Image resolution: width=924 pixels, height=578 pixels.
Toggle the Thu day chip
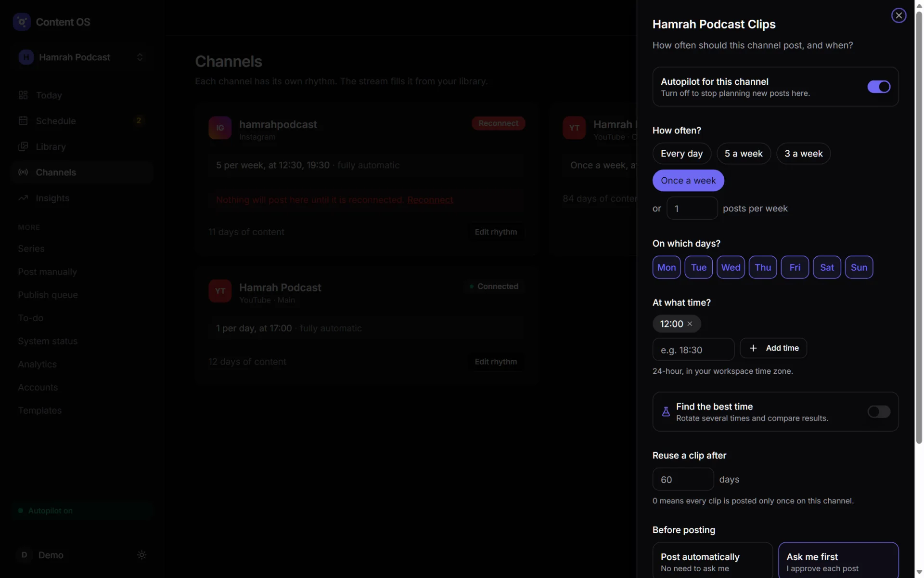coord(763,267)
